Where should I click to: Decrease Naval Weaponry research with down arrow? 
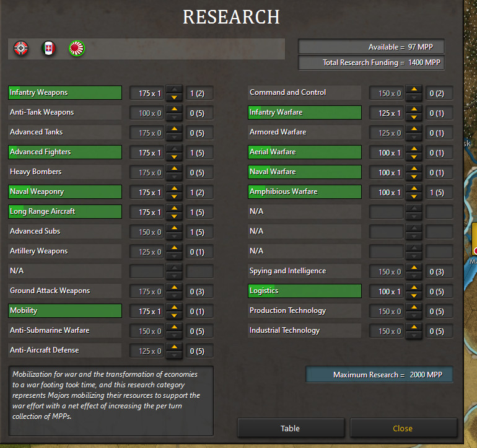[x=174, y=196]
